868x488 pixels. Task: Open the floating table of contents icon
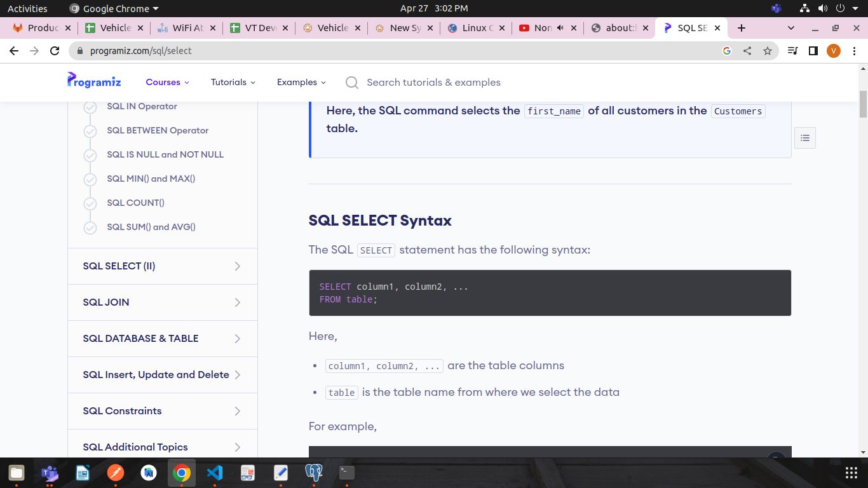(804, 138)
